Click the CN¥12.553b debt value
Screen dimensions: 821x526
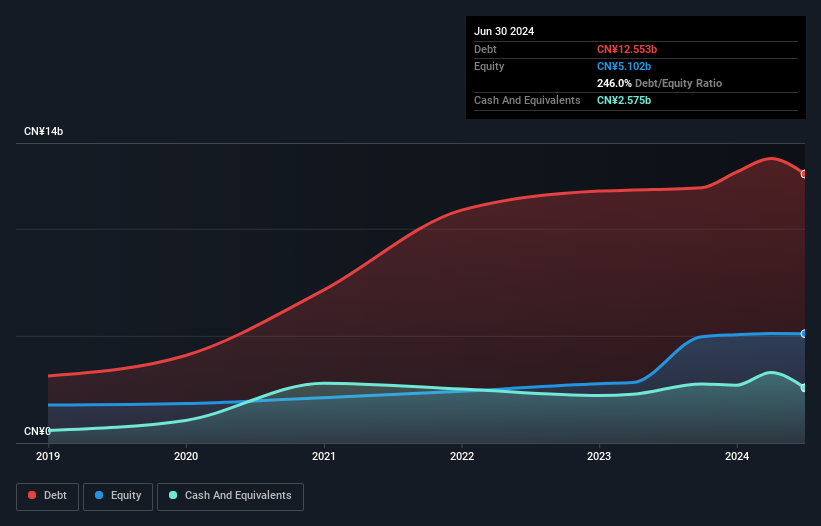627,49
